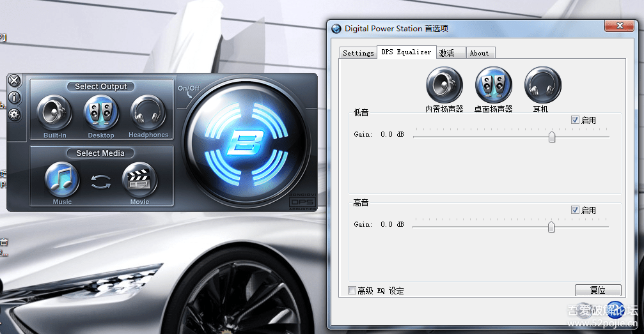Click the Select Media label
The image size is (644, 334).
pos(100,153)
